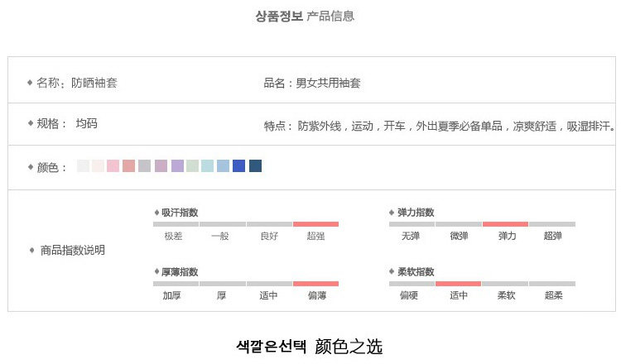Select the 加厚 segment of 厚薄指数 bar

[x=176, y=284]
